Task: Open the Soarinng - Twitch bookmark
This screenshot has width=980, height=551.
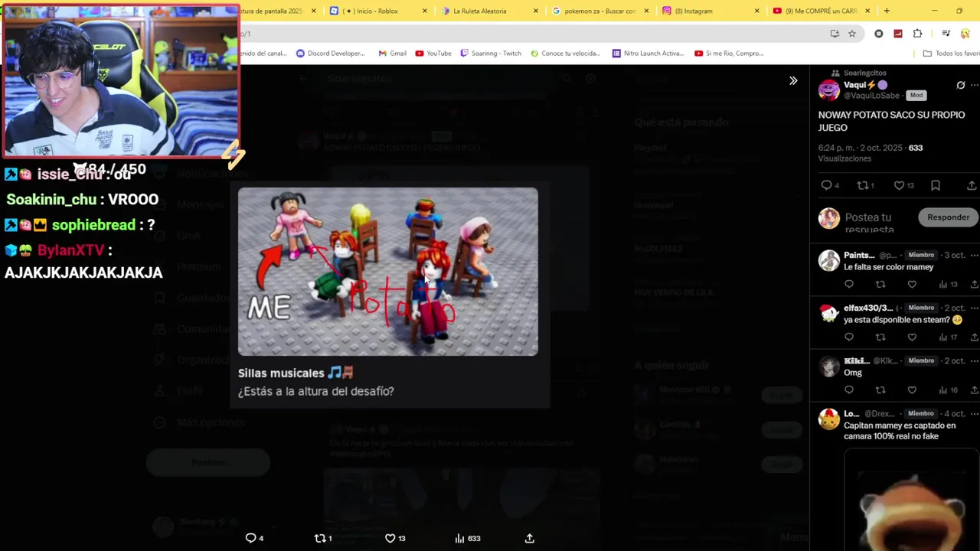Action: 491,54
